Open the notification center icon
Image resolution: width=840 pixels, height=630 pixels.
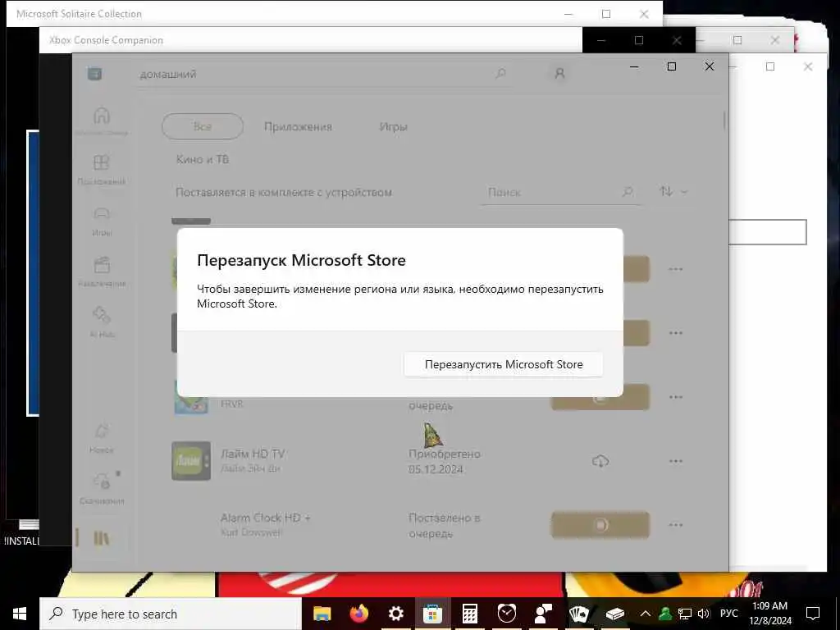pos(813,614)
